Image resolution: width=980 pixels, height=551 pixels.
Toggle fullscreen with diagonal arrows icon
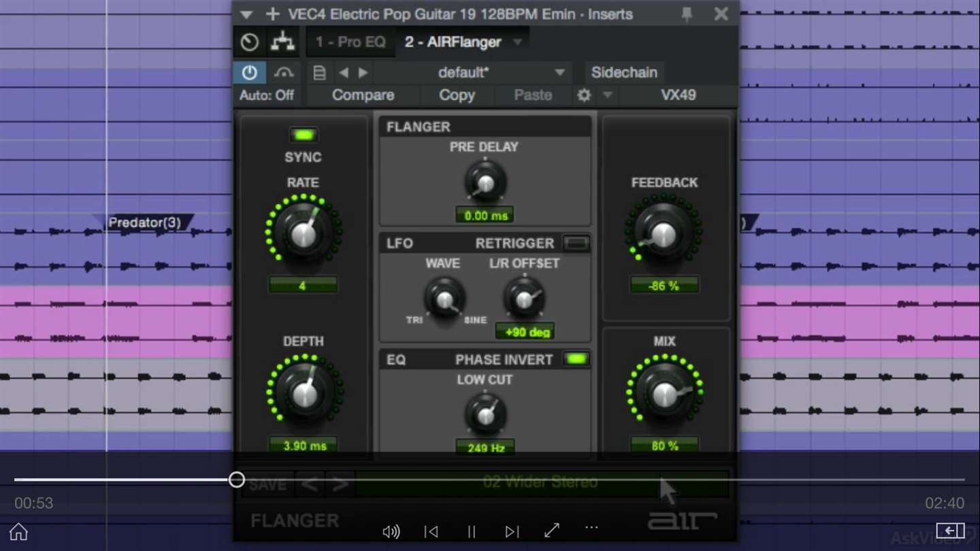coord(552,530)
